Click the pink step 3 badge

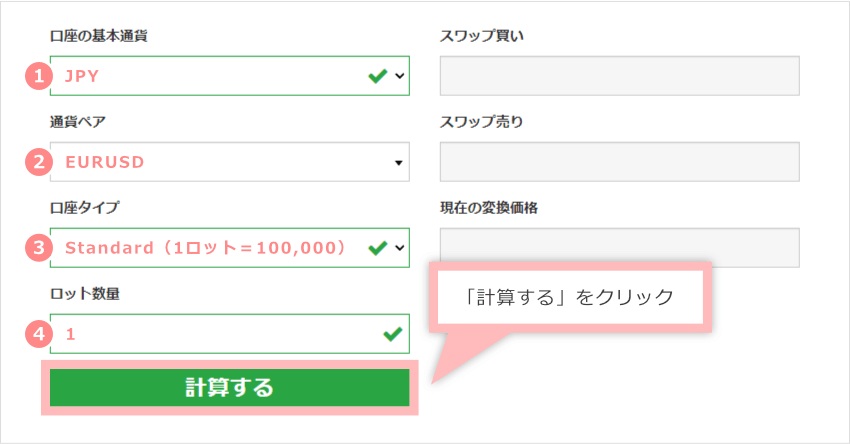37,247
